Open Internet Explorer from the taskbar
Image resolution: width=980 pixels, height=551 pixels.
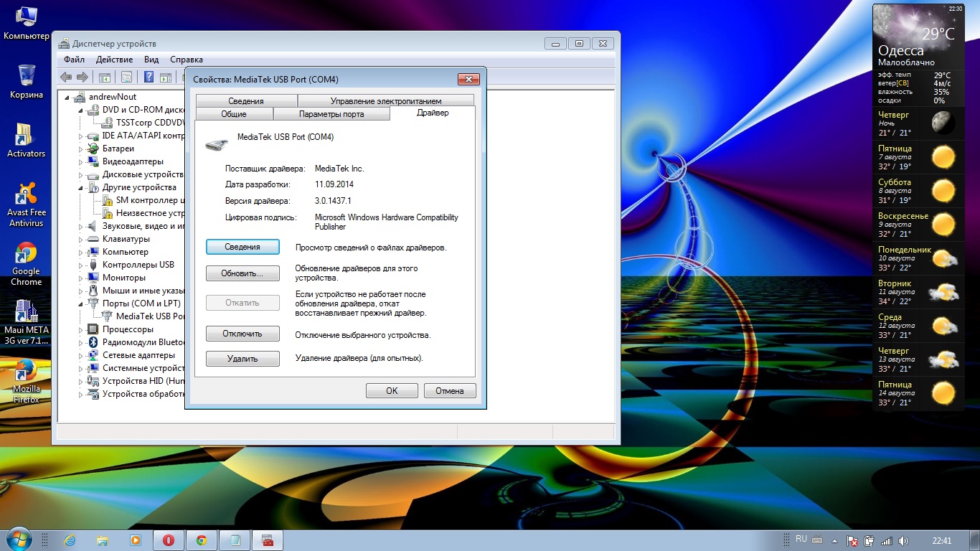70,540
